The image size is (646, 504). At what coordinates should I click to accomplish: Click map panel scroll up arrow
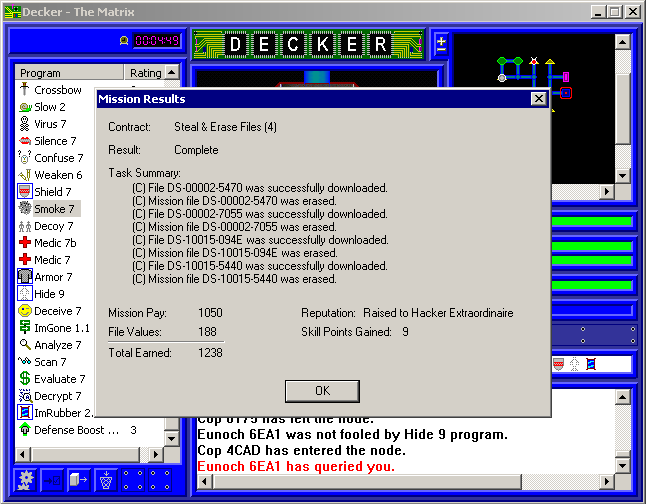coord(623,42)
